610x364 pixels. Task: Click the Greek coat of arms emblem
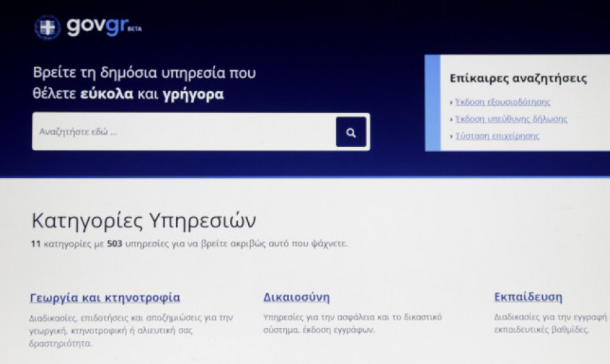47,27
